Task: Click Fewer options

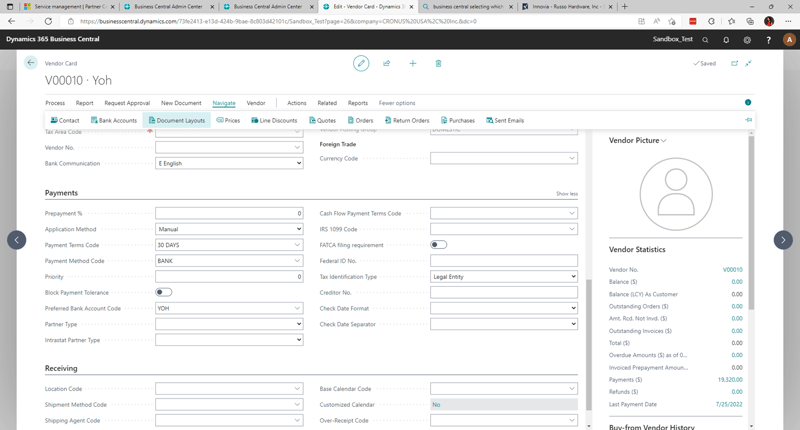Action: [397, 103]
